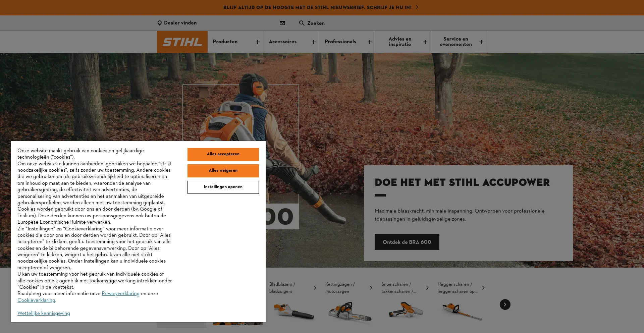This screenshot has height=333, width=644.
Task: Click Ontdek de BRA 600 button
Action: (x=407, y=242)
